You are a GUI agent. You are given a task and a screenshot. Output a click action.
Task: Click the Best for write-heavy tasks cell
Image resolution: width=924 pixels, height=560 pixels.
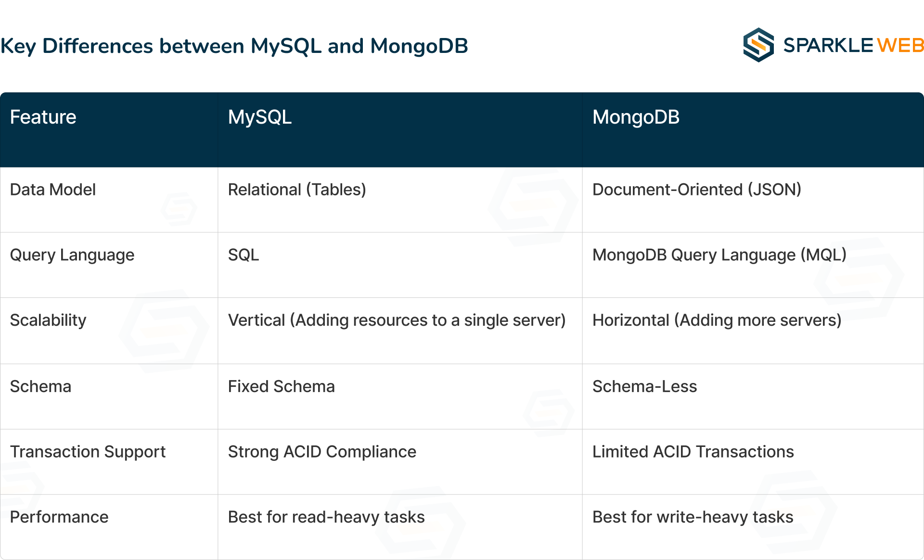click(693, 517)
